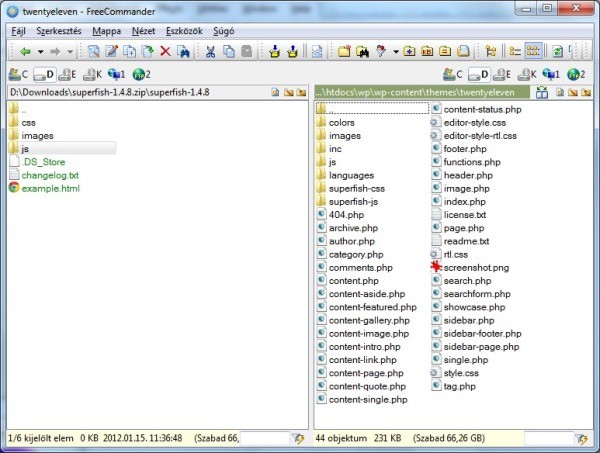The image size is (600, 453).
Task: Click the folder size KB icon
Action: (427, 51)
